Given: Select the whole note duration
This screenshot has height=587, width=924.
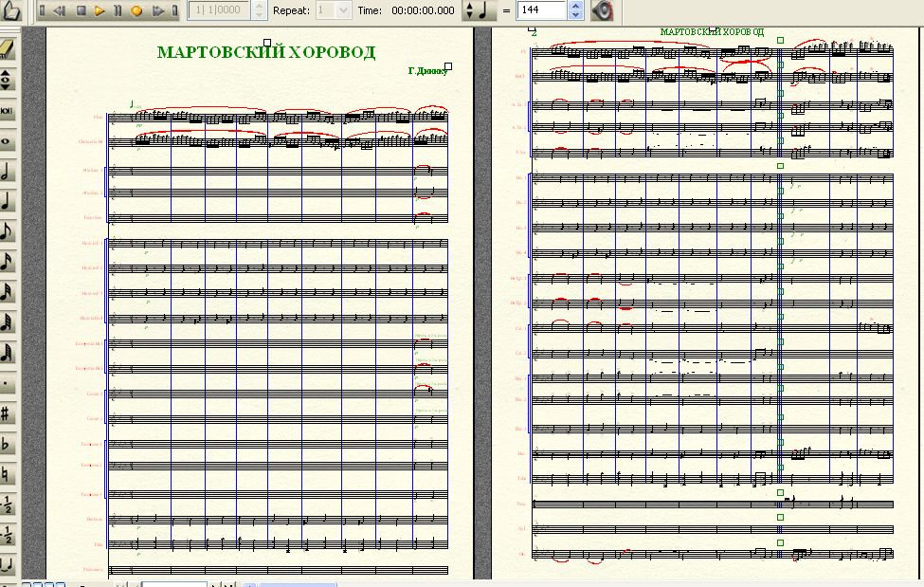Looking at the screenshot, I should click(x=7, y=141).
